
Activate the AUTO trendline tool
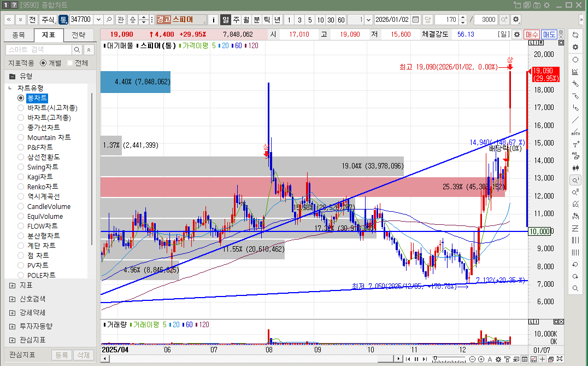(575, 132)
